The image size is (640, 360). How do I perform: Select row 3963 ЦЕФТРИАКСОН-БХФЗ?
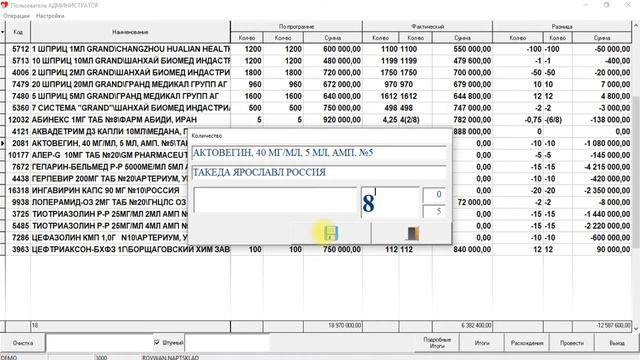click(x=318, y=249)
